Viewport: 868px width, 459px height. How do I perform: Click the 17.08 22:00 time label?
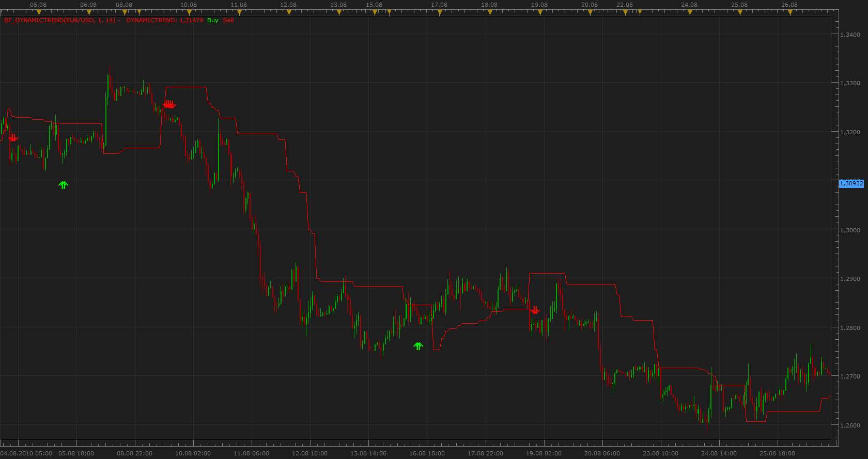point(486,453)
